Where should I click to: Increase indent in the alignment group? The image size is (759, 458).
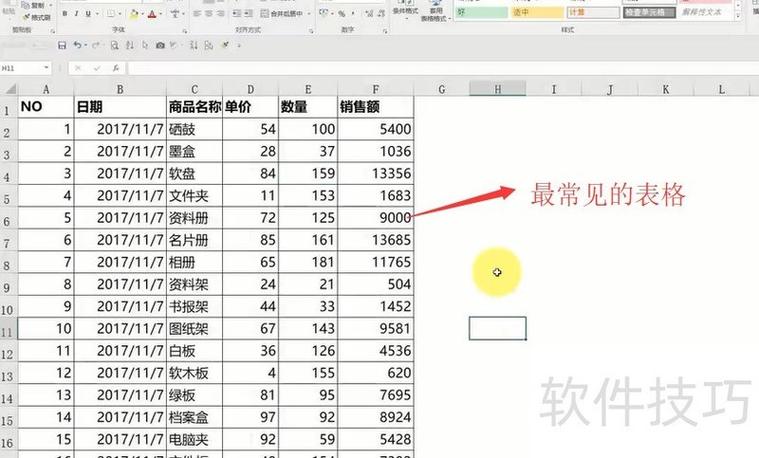pos(248,14)
